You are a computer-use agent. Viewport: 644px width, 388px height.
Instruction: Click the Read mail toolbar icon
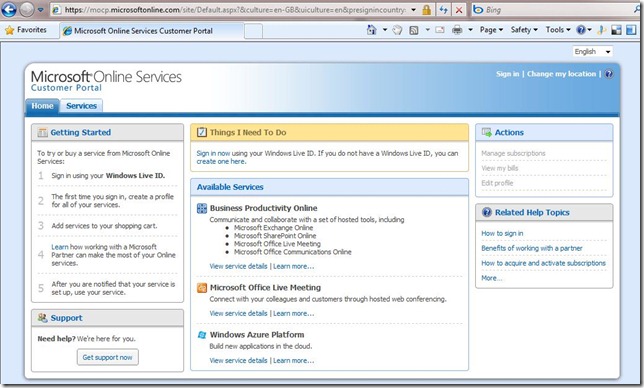tap(440, 30)
